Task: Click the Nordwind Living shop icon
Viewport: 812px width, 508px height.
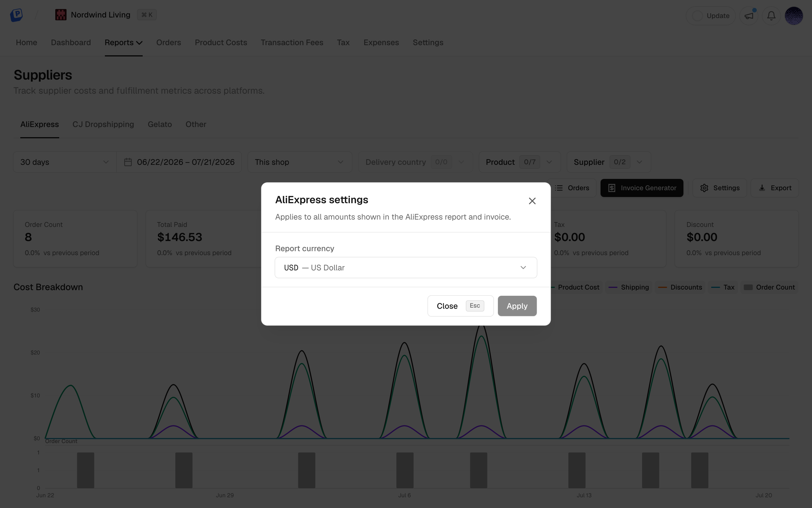Action: pyautogui.click(x=61, y=15)
